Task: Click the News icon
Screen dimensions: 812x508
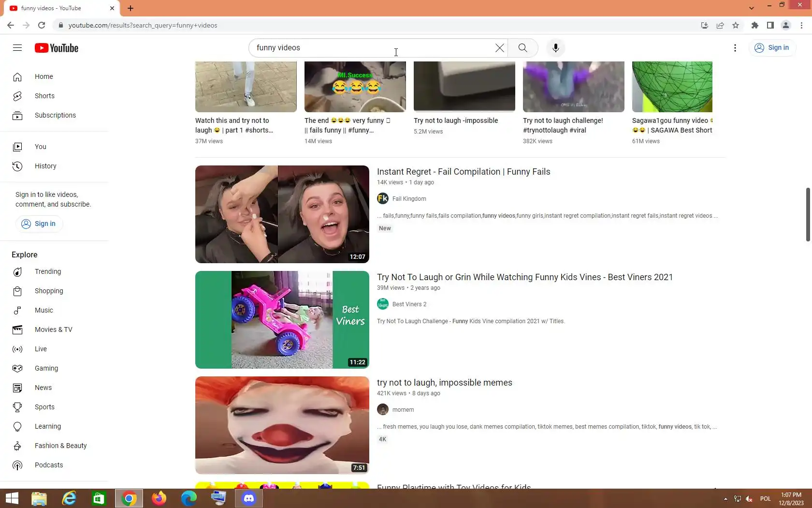Action: [17, 388]
